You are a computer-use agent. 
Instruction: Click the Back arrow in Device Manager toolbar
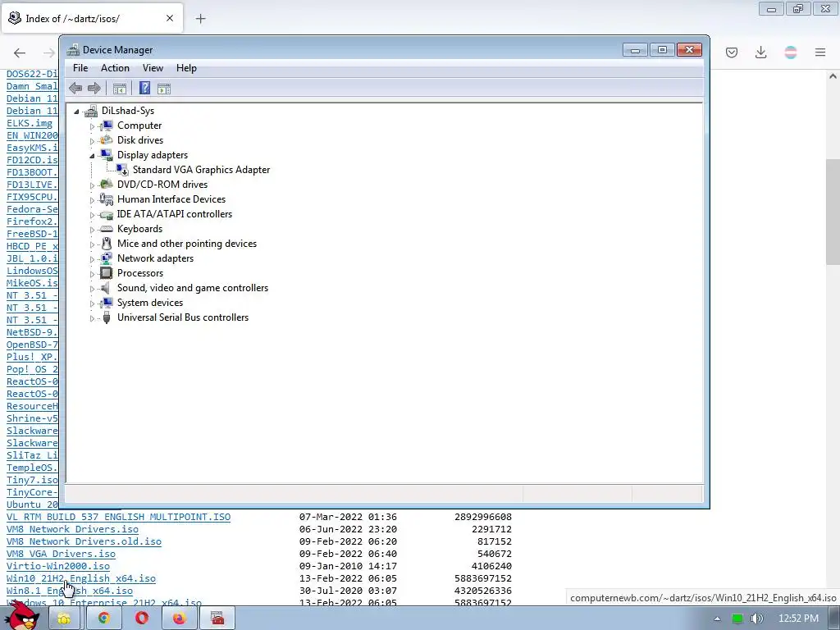pos(75,89)
